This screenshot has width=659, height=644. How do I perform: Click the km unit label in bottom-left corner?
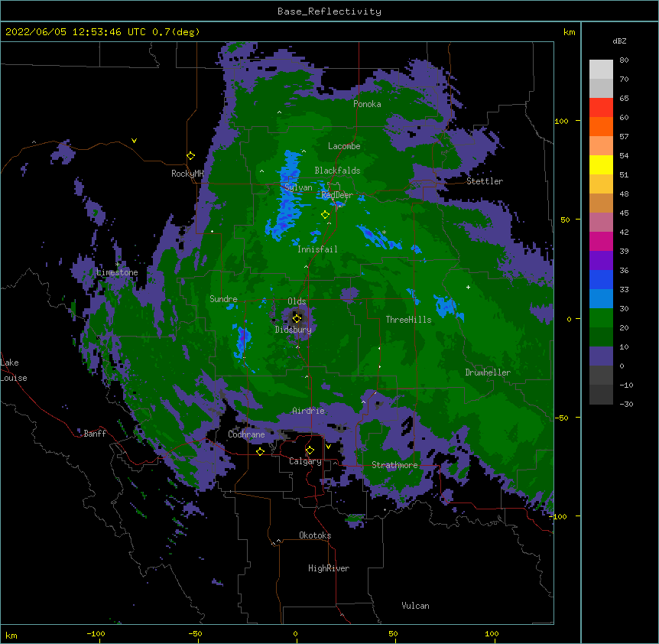pyautogui.click(x=11, y=635)
